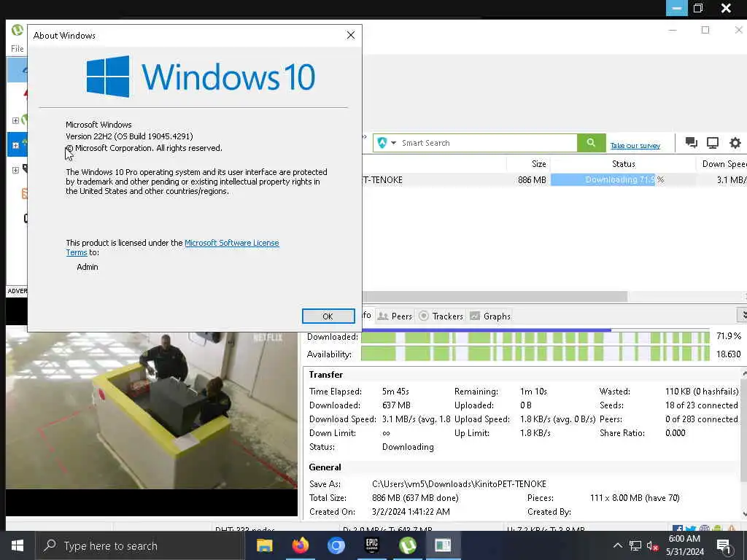Open Epic Games Launcher from the taskbar

click(x=371, y=545)
